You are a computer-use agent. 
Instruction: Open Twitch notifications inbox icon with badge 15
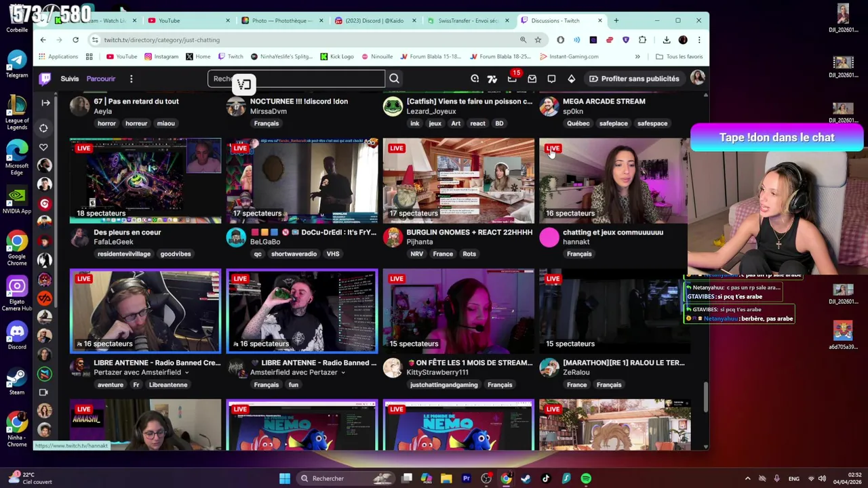[512, 79]
